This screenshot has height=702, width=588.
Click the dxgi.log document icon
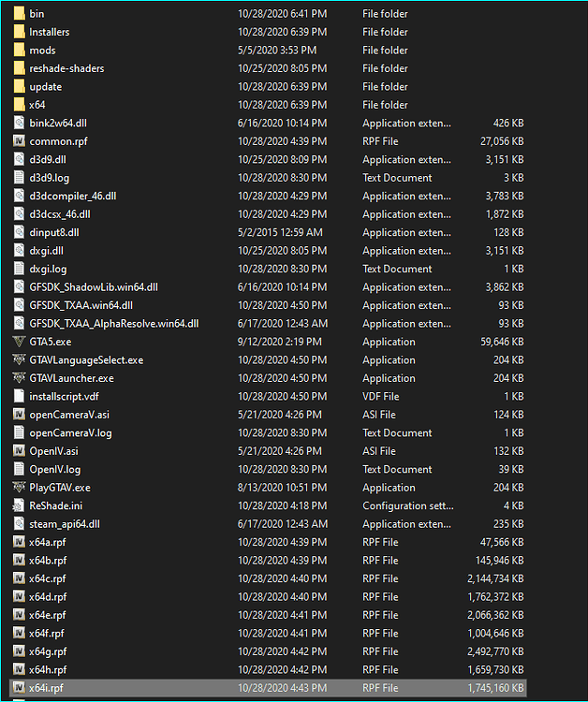pos(19,269)
